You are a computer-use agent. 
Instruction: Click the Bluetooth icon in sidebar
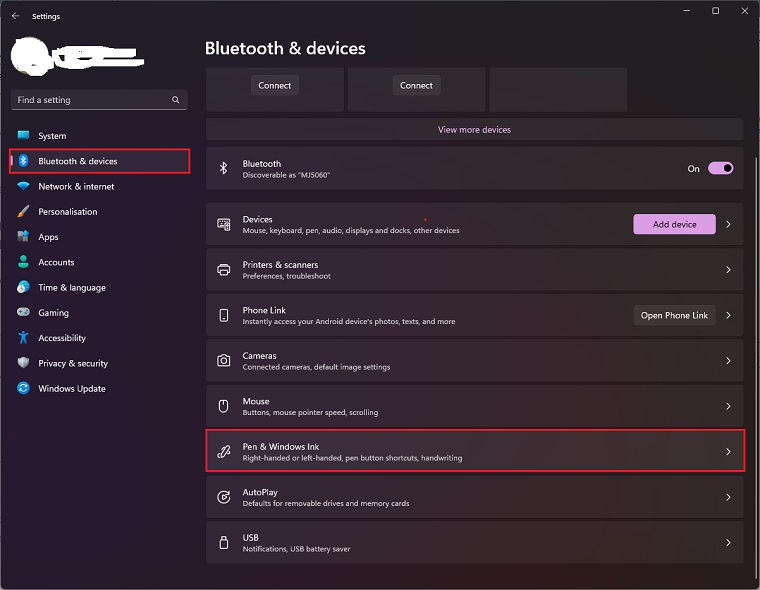click(23, 161)
